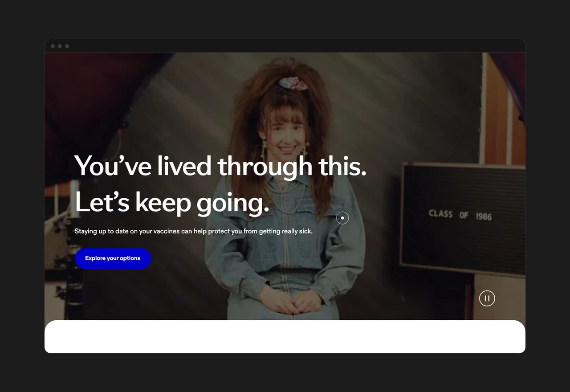Click the headline "You've lived through this."
The height and width of the screenshot is (392, 570).
[x=220, y=166]
